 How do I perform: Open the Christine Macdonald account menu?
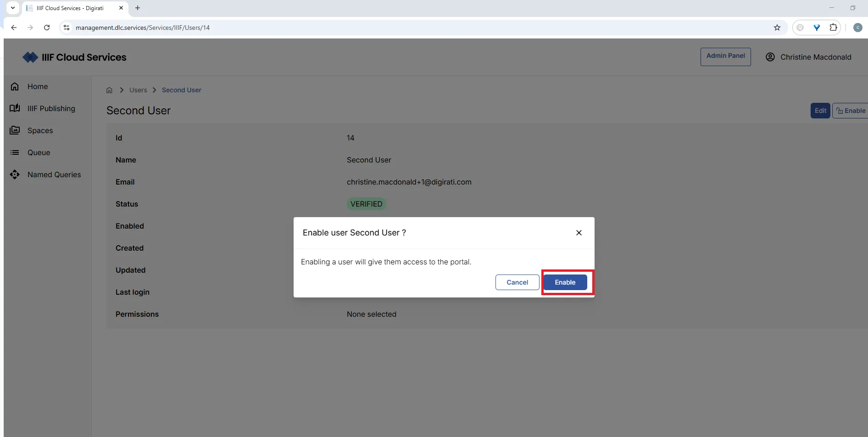point(808,57)
